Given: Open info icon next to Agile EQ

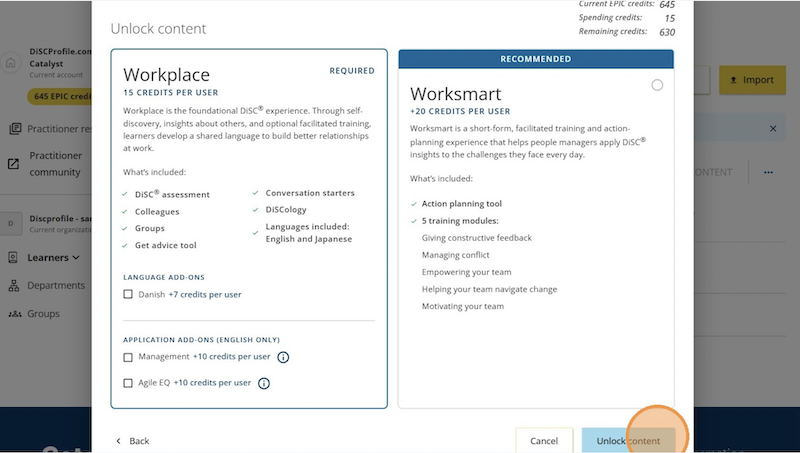Looking at the screenshot, I should coord(264,383).
